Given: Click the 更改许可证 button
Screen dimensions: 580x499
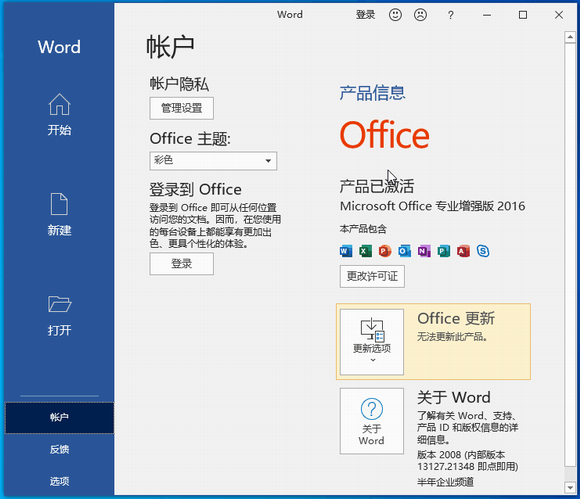Looking at the screenshot, I should point(372,276).
